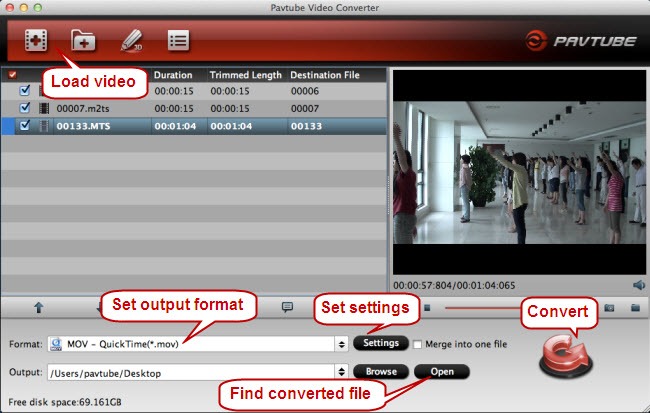Click the preview timecode 00:00:57:804
The height and width of the screenshot is (413, 650).
pos(423,285)
